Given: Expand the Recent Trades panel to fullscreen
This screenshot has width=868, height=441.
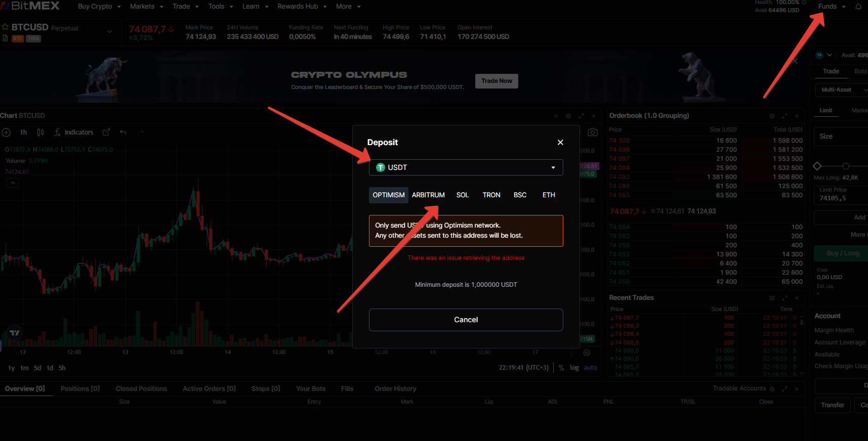Looking at the screenshot, I should 784,298.
